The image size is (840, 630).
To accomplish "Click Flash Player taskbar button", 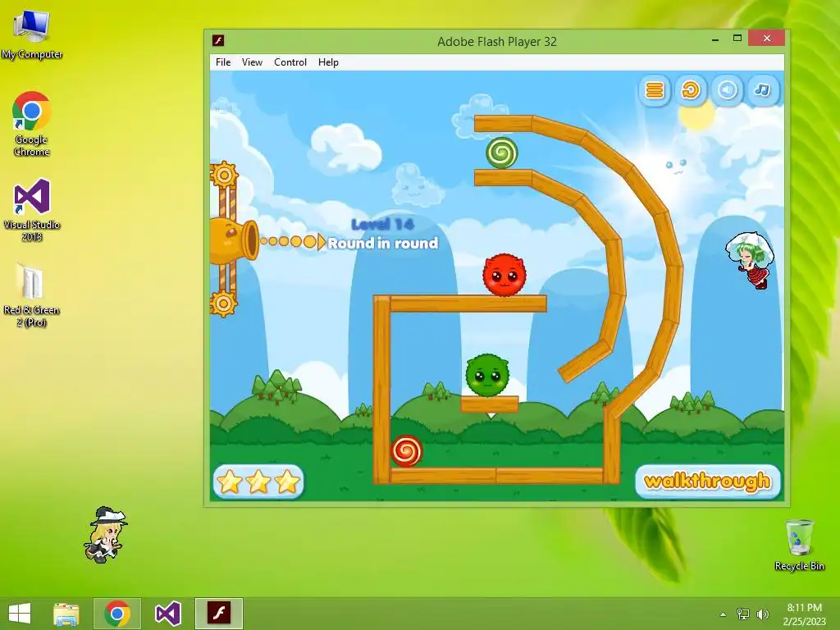I will (219, 614).
